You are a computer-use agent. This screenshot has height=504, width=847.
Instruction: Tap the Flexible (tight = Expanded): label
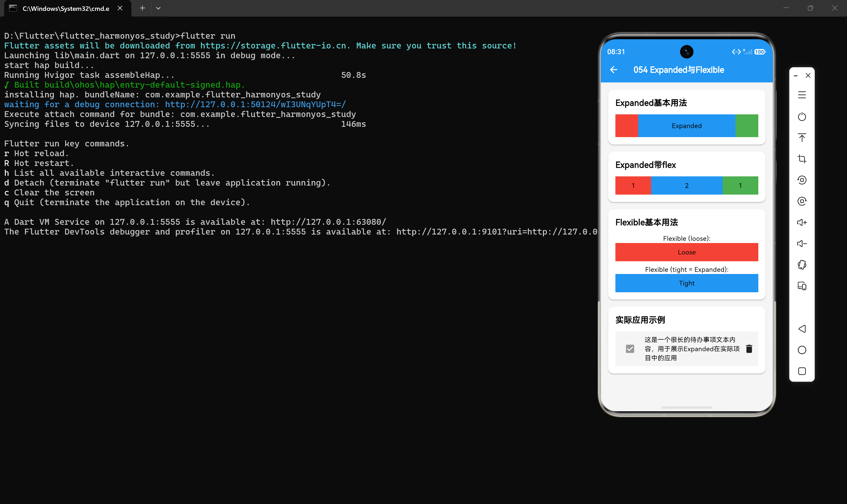tap(687, 269)
